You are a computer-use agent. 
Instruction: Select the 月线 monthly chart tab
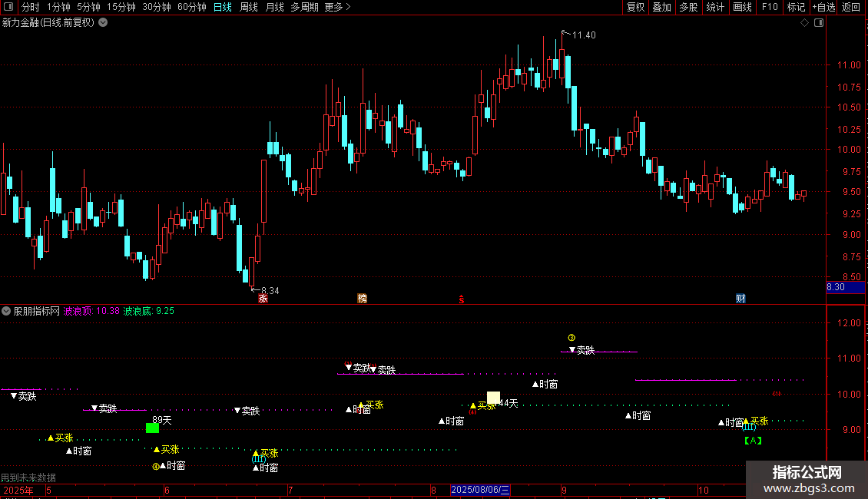pos(274,7)
